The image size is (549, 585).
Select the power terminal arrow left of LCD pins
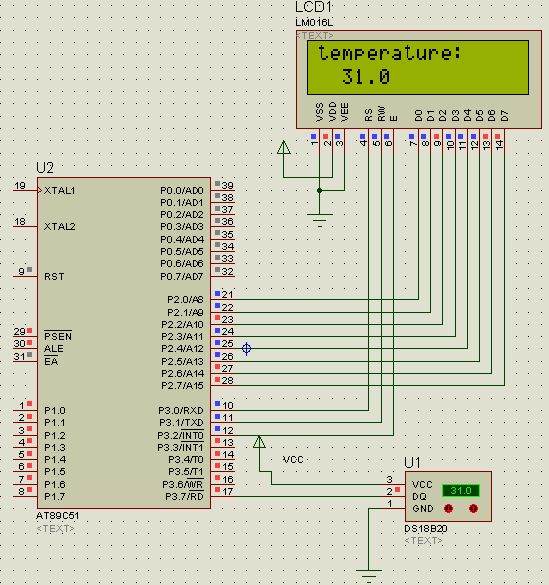point(284,147)
